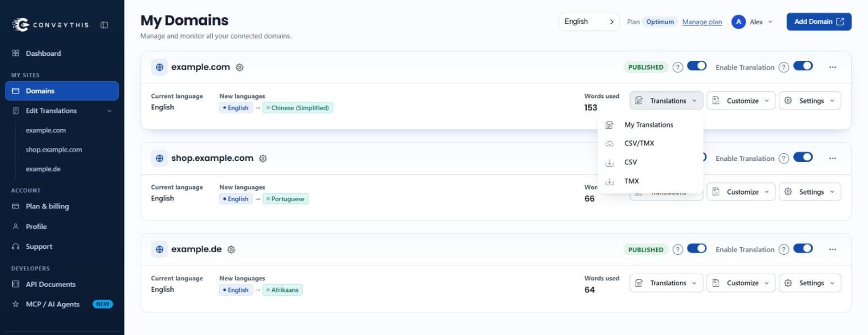
Task: Open Settings dropdown for shop.example.com
Action: (810, 192)
